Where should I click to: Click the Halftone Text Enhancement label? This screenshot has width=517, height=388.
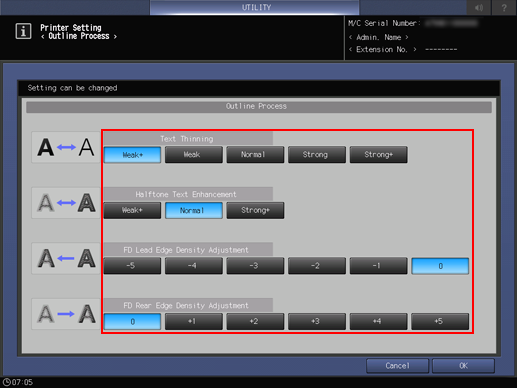coord(186,194)
